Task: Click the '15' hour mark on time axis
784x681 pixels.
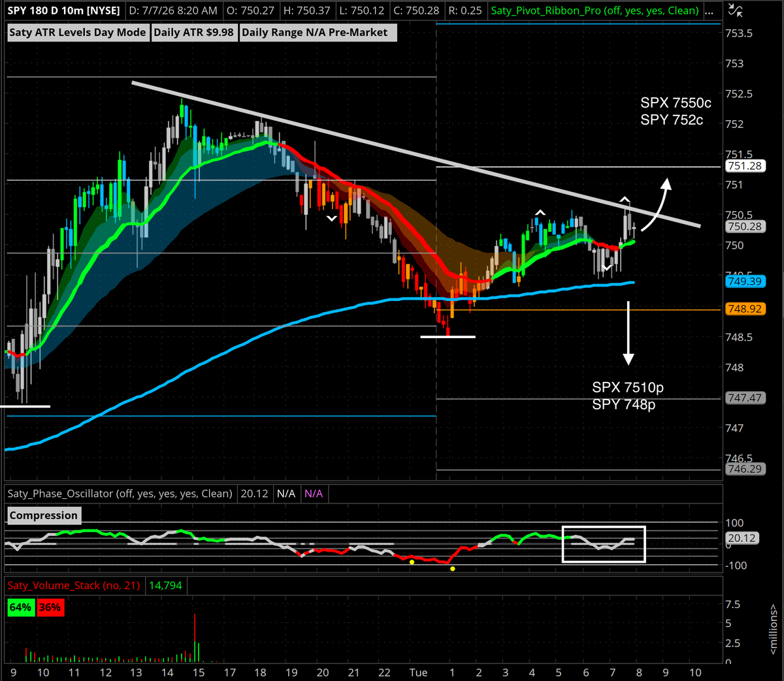Action: pos(198,673)
